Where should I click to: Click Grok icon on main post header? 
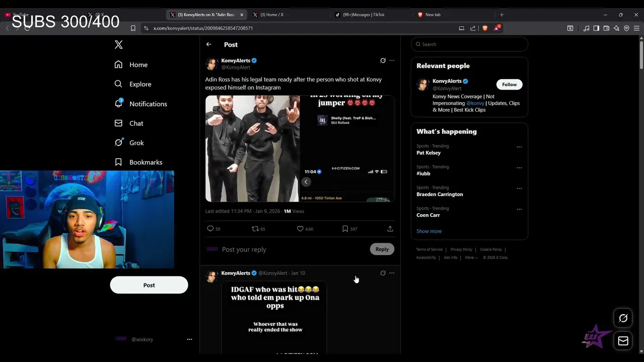383,60
